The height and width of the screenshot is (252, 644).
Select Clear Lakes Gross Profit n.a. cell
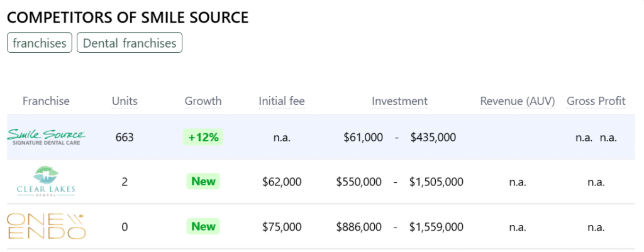596,182
